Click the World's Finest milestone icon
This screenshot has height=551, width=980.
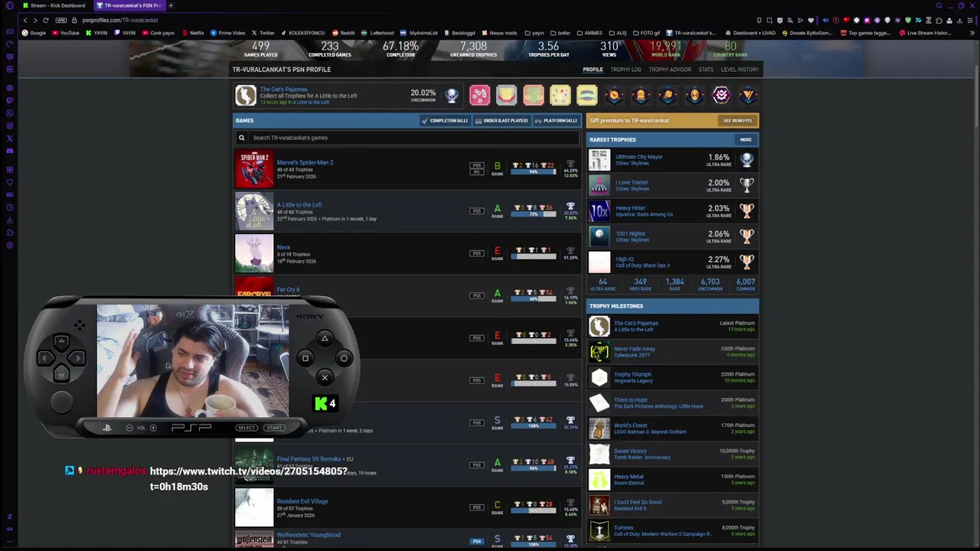(599, 429)
